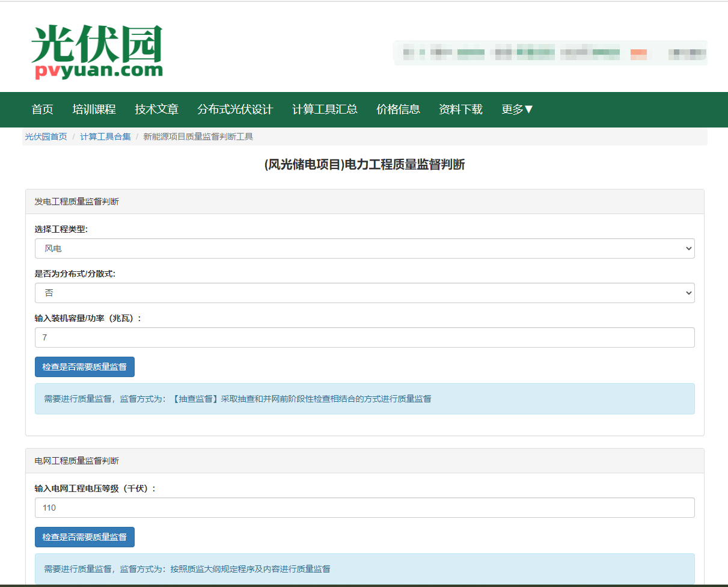Screen dimensions: 728x587
Task: Expand the 更多▼ navigation dropdown
Action: pos(517,109)
